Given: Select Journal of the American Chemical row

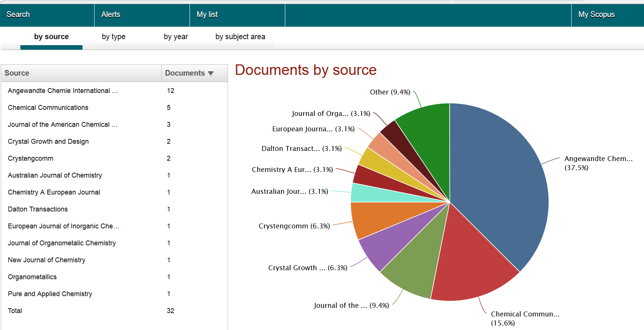Looking at the screenshot, I should click(x=114, y=125).
